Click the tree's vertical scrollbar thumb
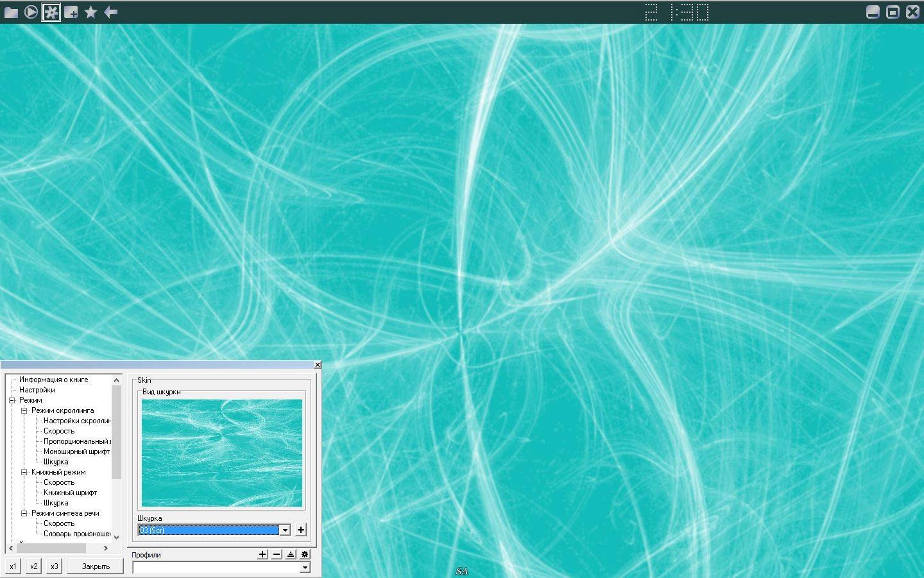Image resolution: width=924 pixels, height=578 pixels. click(116, 432)
